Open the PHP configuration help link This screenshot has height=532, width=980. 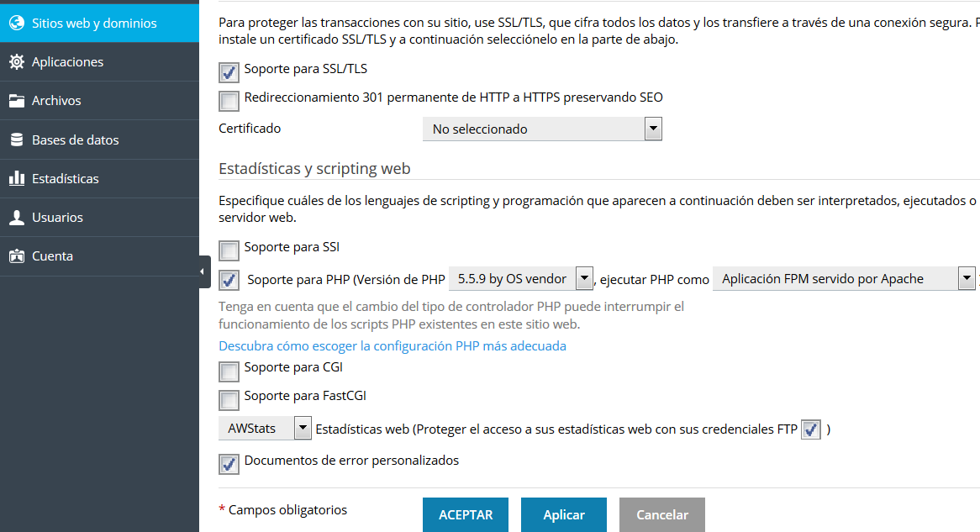(393, 345)
